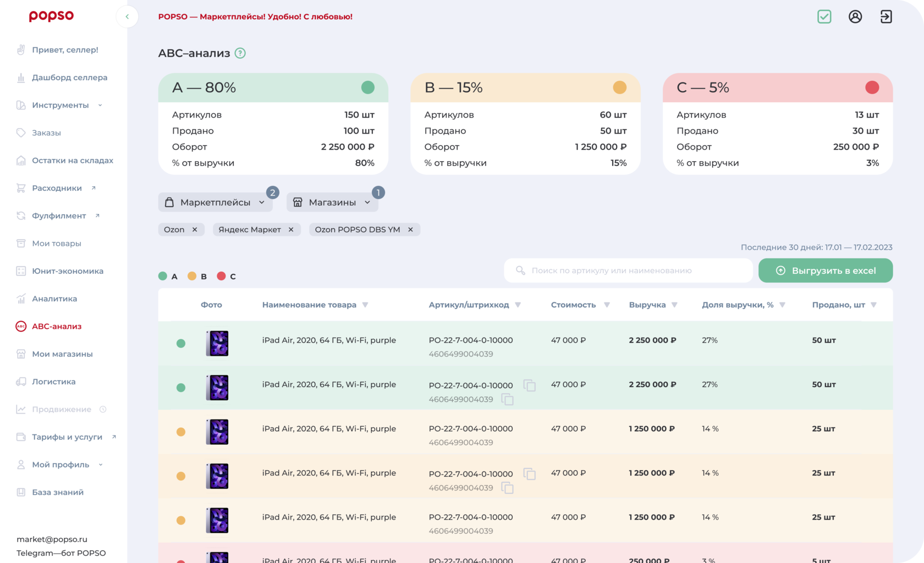Sort by Доля выручки, % column

(x=783, y=305)
